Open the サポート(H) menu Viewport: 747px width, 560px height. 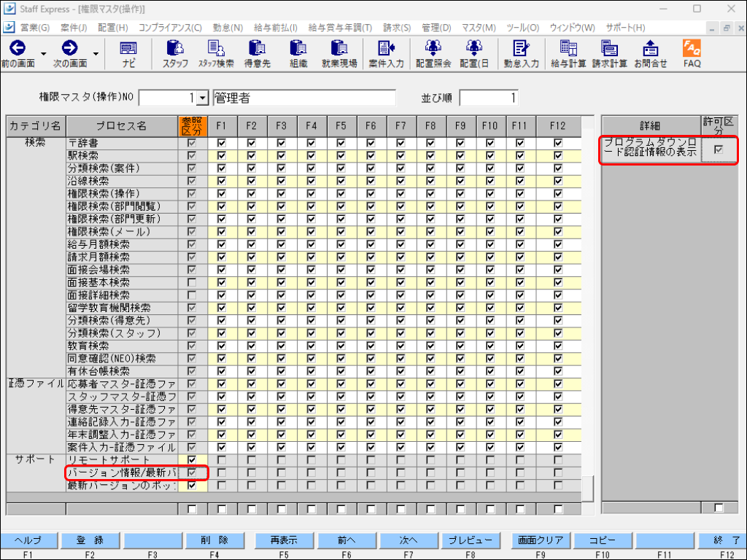(x=625, y=28)
